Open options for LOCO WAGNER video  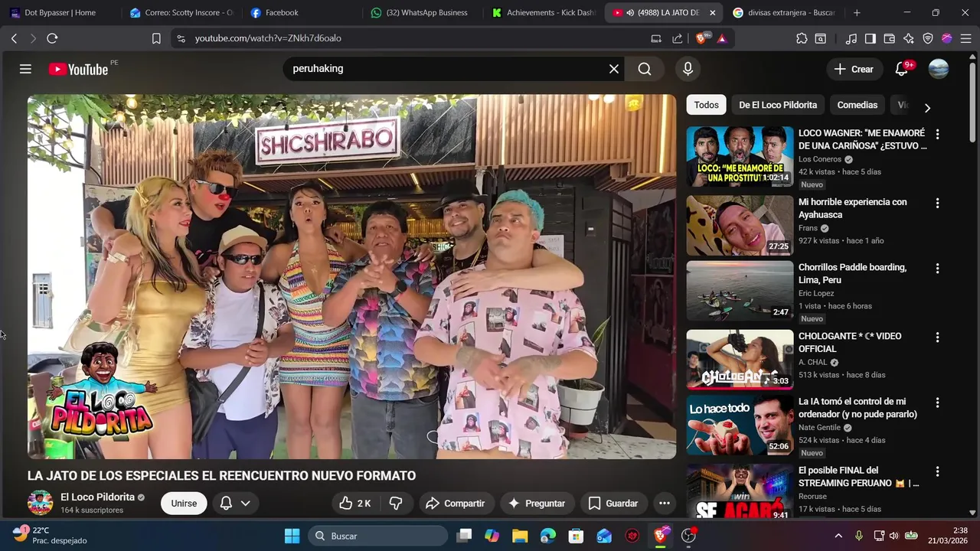click(x=937, y=134)
